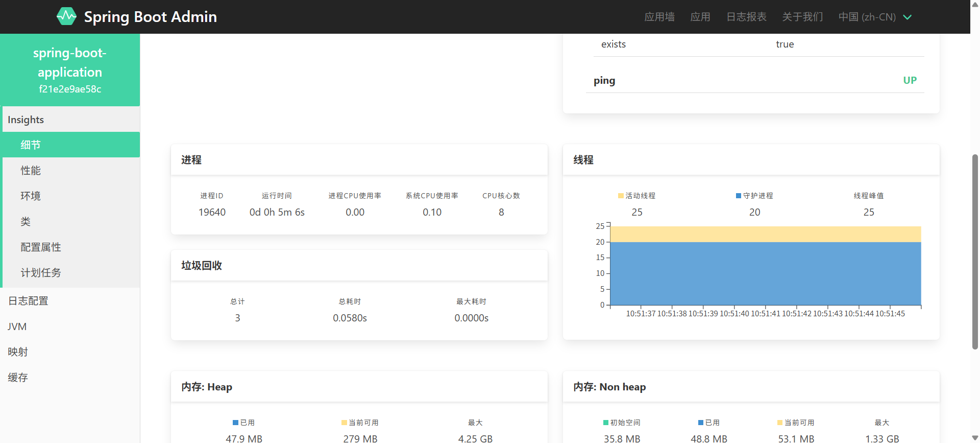Open the 关于我们 navigation item

802,17
